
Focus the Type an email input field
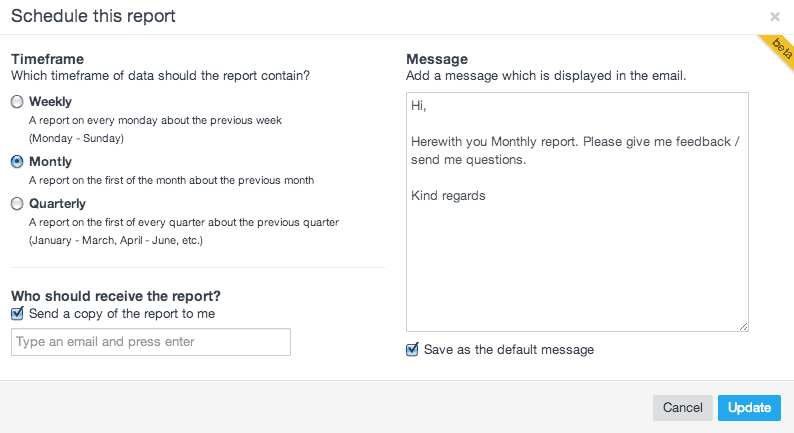point(151,342)
